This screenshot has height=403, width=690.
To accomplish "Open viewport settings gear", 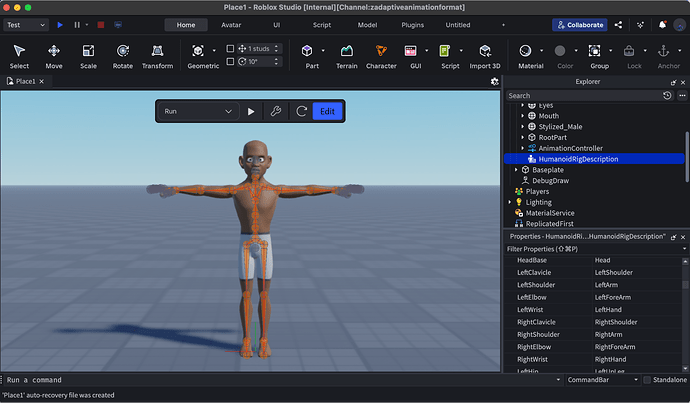I will coord(495,81).
